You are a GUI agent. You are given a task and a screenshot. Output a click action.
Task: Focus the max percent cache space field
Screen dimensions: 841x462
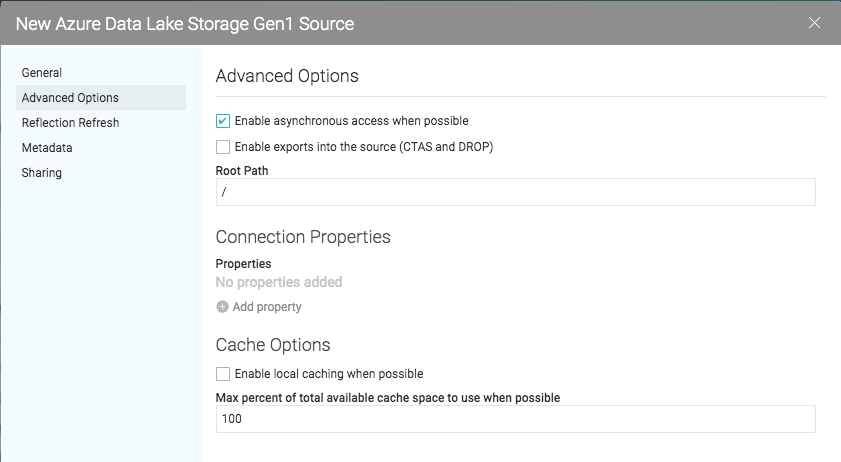(515, 419)
